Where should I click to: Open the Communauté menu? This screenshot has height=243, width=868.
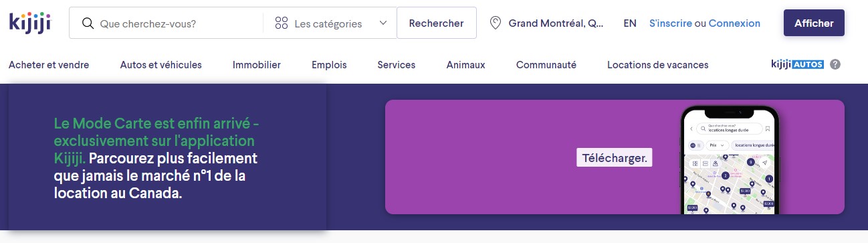coord(546,65)
